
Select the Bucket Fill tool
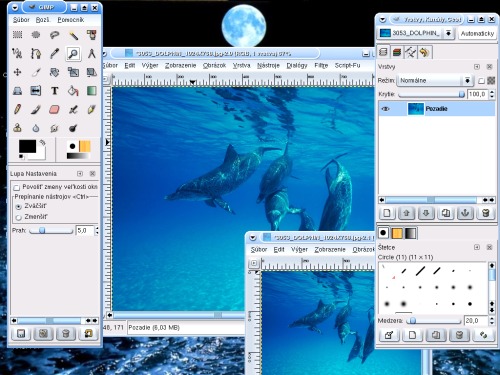point(73,91)
